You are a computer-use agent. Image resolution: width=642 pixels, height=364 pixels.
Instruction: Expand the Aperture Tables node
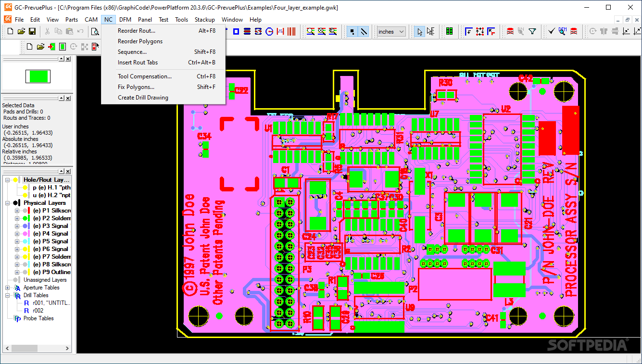point(7,288)
